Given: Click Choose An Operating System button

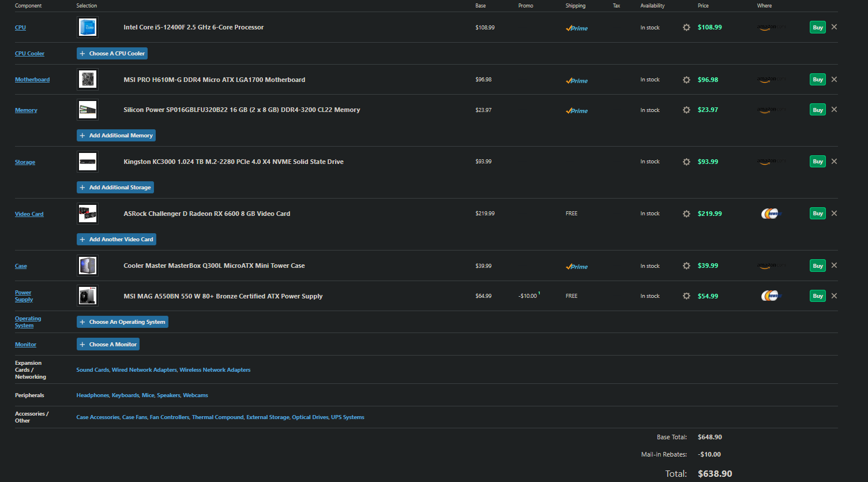Looking at the screenshot, I should (122, 322).
